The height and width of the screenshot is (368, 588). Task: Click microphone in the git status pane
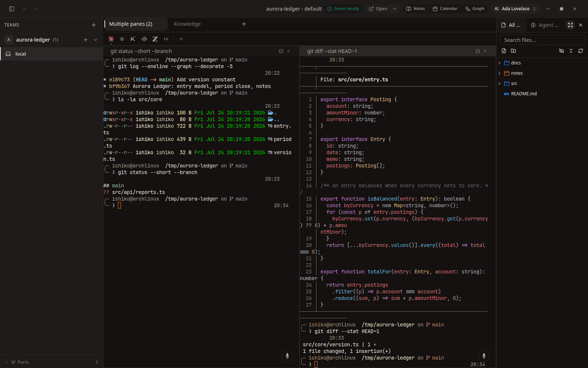coord(287,355)
